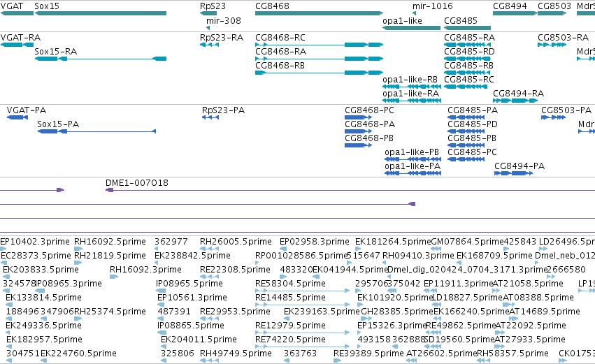This screenshot has height=364, width=595.
Task: Select the DME1-007018 feature label
Action: pos(137,183)
